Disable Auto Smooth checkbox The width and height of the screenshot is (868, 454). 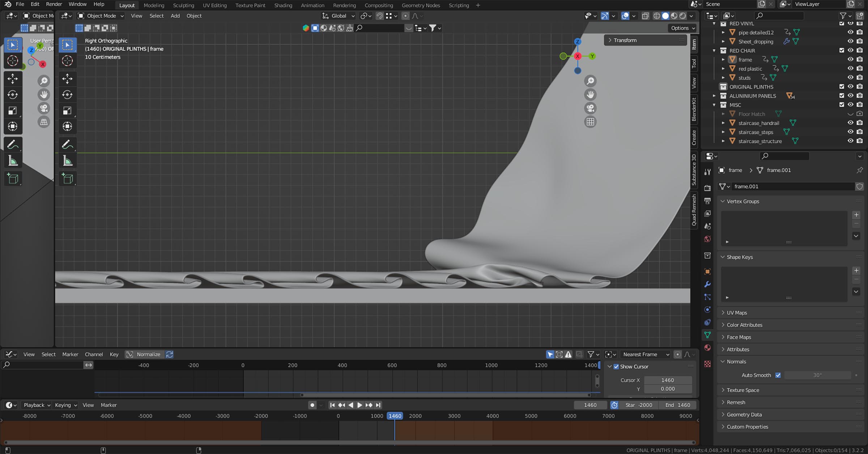[x=778, y=375]
